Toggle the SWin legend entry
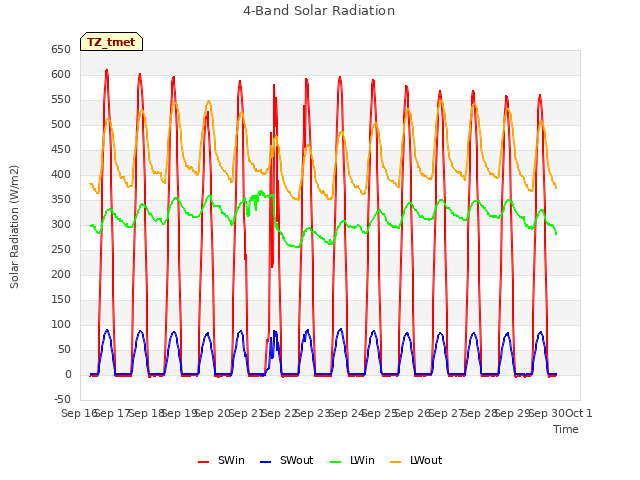 [x=221, y=460]
